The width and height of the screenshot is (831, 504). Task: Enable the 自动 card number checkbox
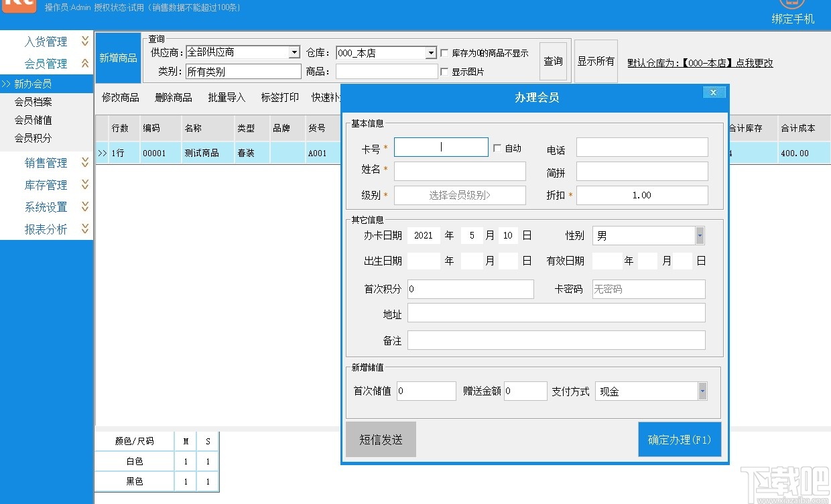[x=497, y=147]
